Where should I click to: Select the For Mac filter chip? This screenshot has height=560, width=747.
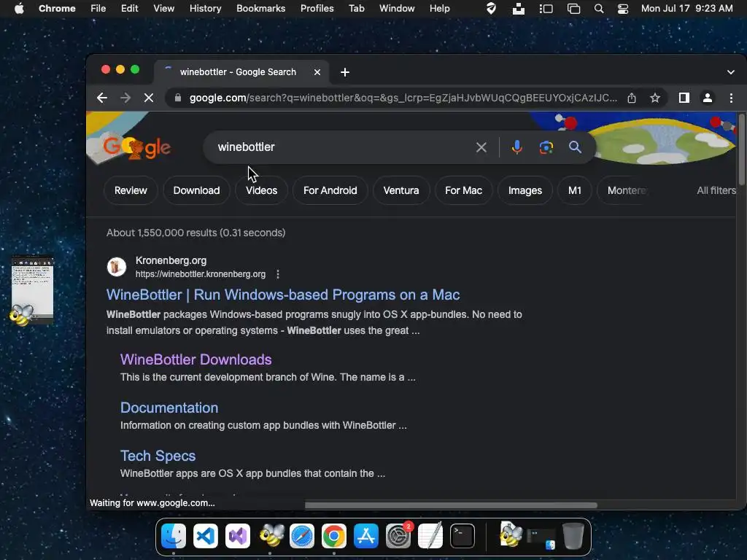click(x=463, y=190)
